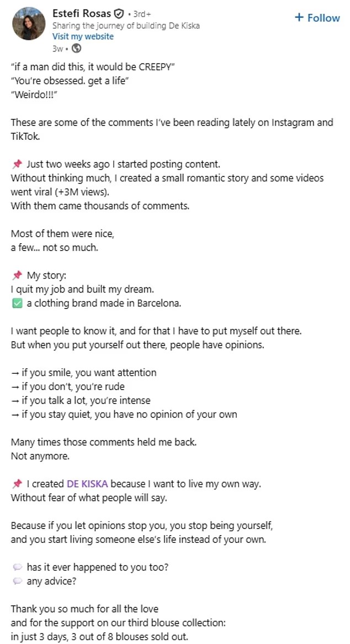The image size is (350, 644).
Task: Click the arrow before "if you smile"
Action: pyautogui.click(x=15, y=373)
